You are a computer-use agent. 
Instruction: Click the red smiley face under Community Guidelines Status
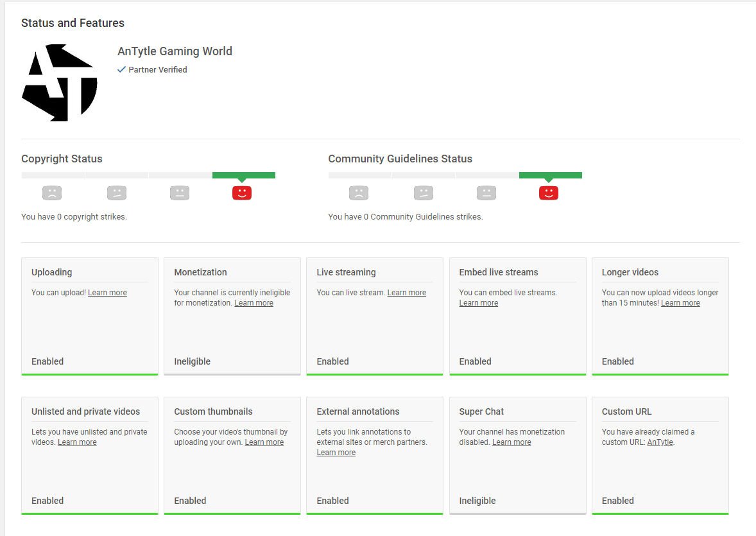click(549, 193)
